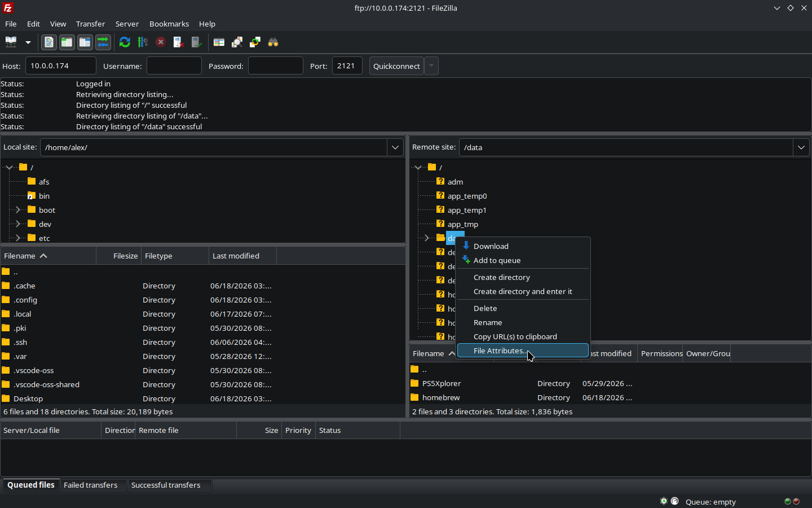Open the Help menu
The image size is (812, 508).
(x=207, y=24)
